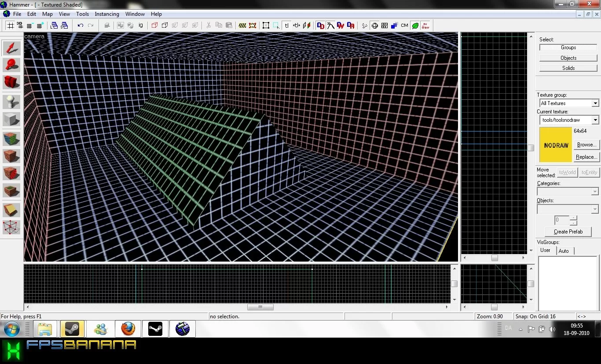Image resolution: width=601 pixels, height=364 pixels.
Task: Open the Texture group dropdown
Action: coord(569,103)
